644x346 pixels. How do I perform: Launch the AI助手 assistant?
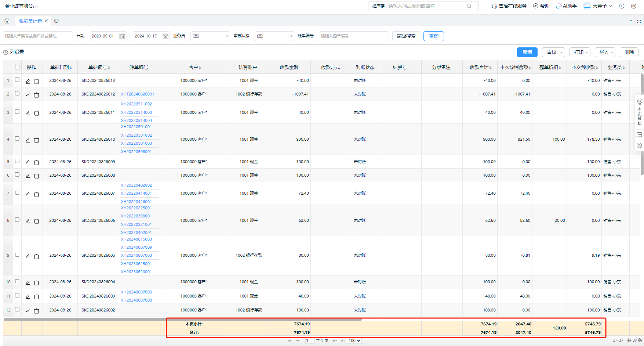[x=566, y=6]
